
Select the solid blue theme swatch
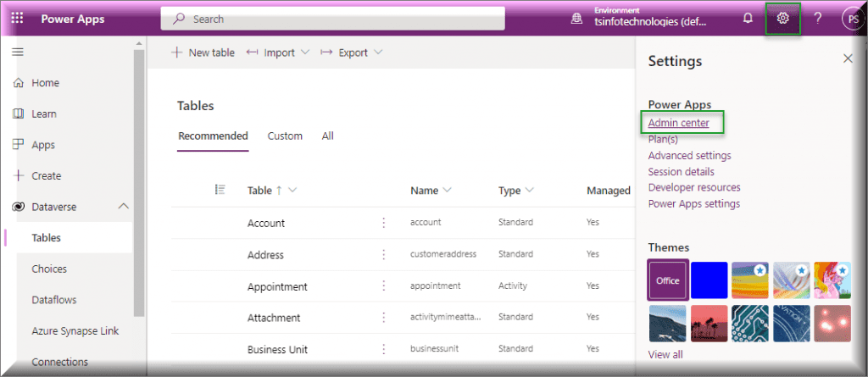point(709,280)
